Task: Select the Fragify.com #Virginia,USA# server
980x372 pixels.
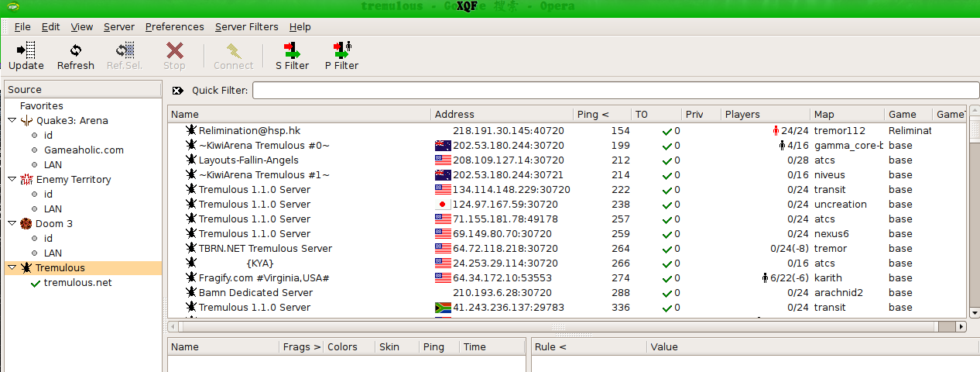Action: (567, 278)
